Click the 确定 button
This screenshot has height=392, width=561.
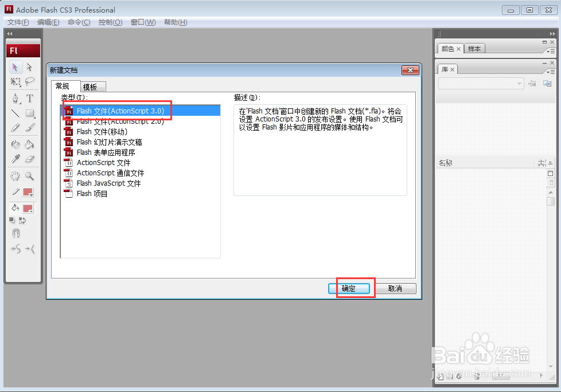tap(349, 288)
